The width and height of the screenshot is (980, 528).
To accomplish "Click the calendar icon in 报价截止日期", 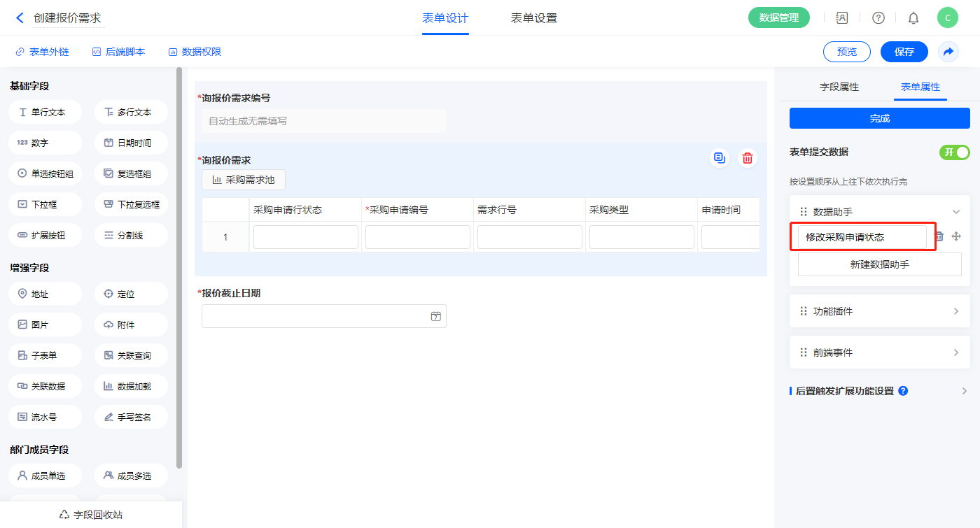I will coord(435,316).
